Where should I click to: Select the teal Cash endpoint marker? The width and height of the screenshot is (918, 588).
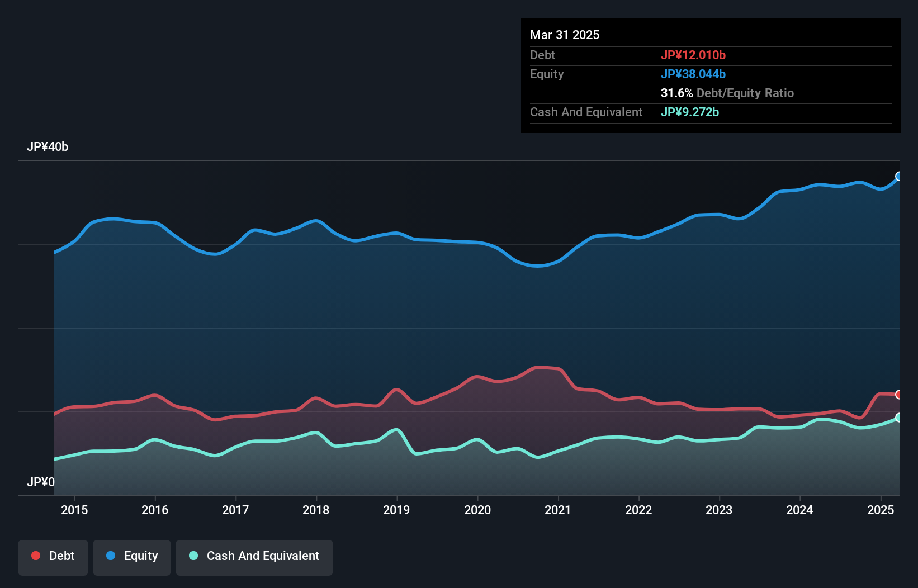[x=899, y=418]
